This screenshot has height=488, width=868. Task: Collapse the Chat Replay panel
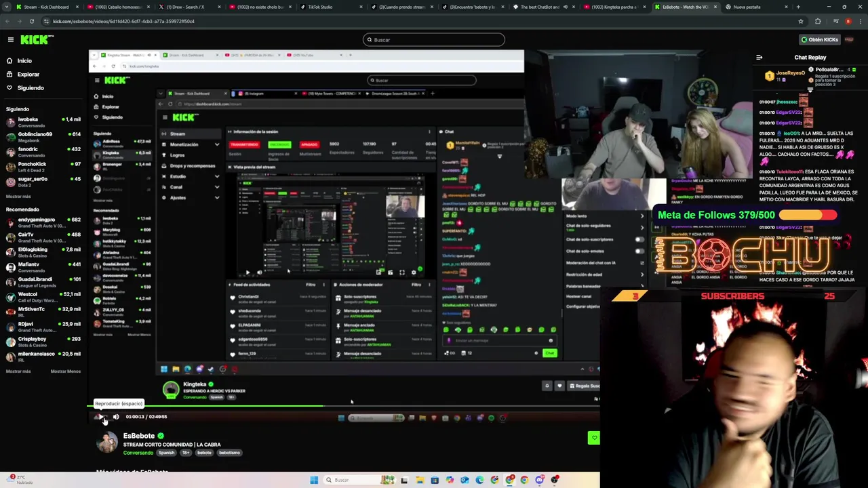coord(759,58)
